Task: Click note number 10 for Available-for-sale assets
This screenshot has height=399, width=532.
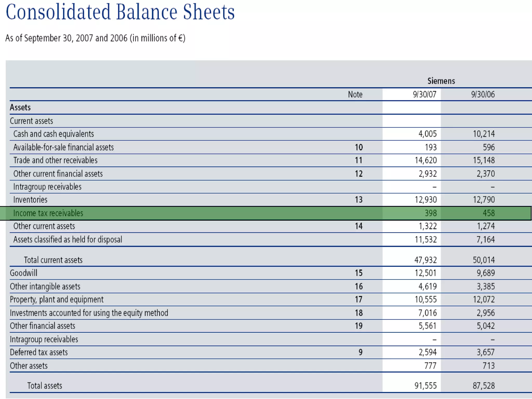Action: pos(358,148)
